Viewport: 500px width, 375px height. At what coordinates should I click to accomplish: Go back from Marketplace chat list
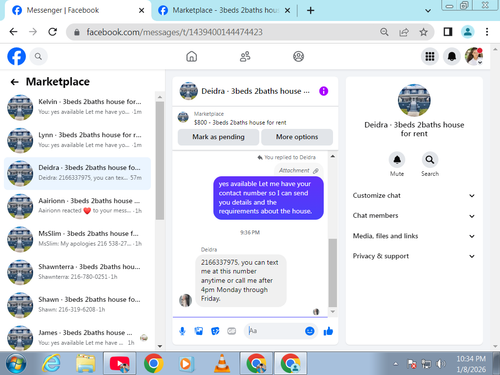click(x=14, y=82)
